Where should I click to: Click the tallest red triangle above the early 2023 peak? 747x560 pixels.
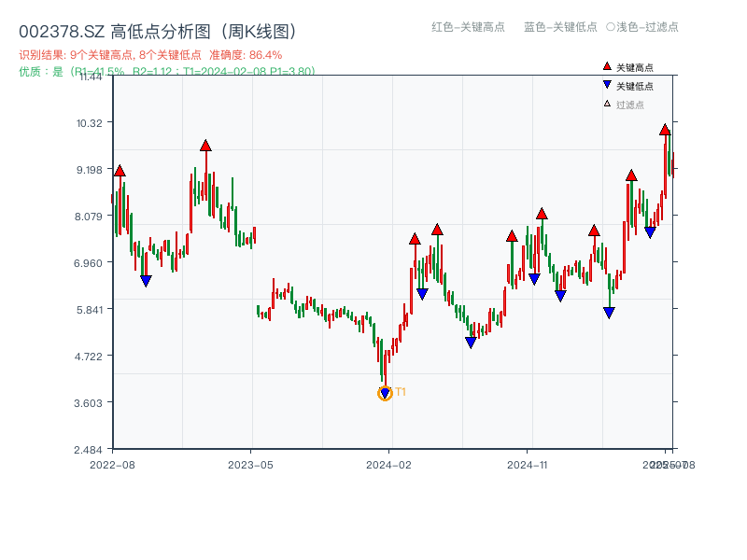click(205, 146)
